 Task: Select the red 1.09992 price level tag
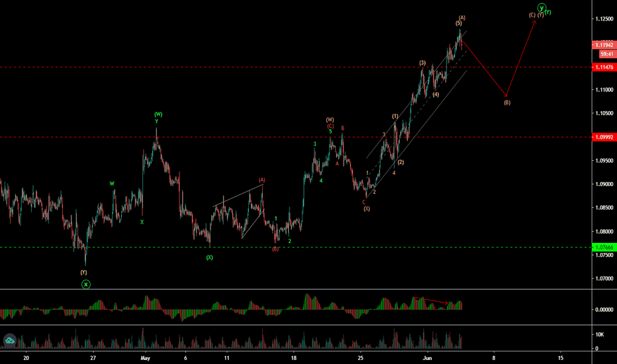click(x=604, y=138)
